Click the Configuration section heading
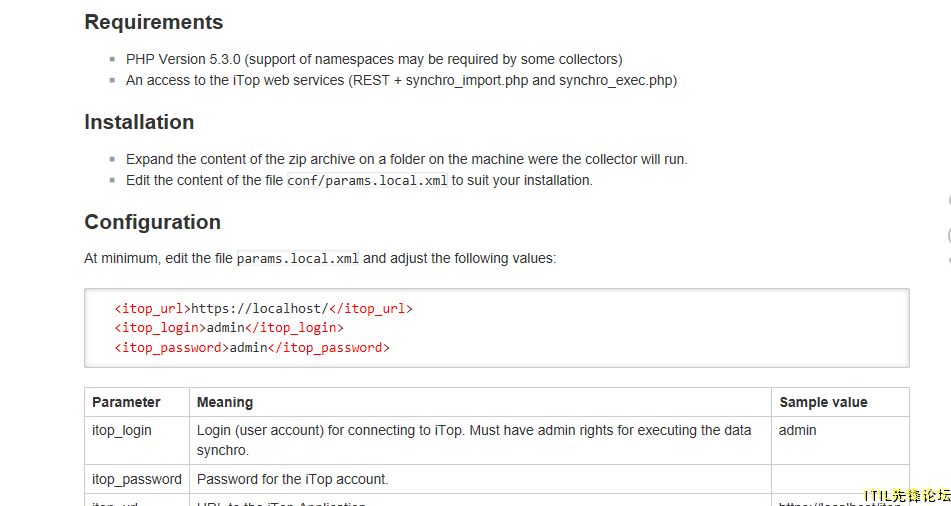Viewport: 951px width, 506px height. pyautogui.click(x=152, y=222)
